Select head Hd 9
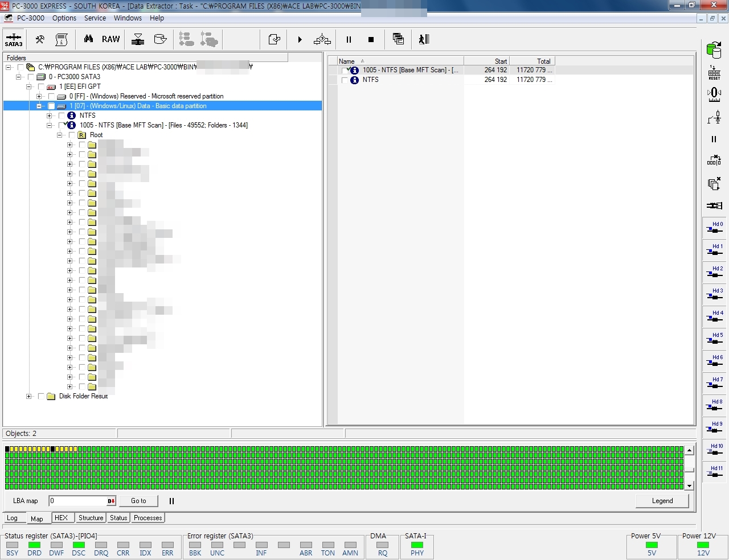Image resolution: width=729 pixels, height=560 pixels. click(714, 427)
